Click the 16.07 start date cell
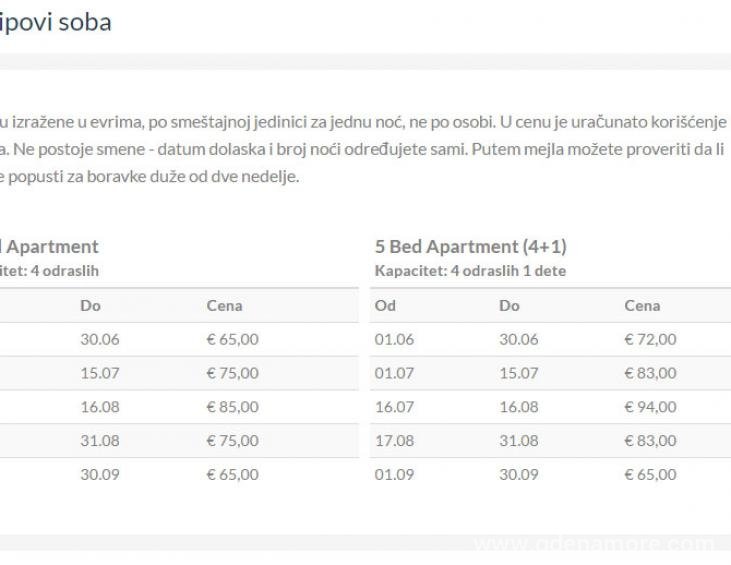This screenshot has height=565, width=731. click(x=393, y=407)
